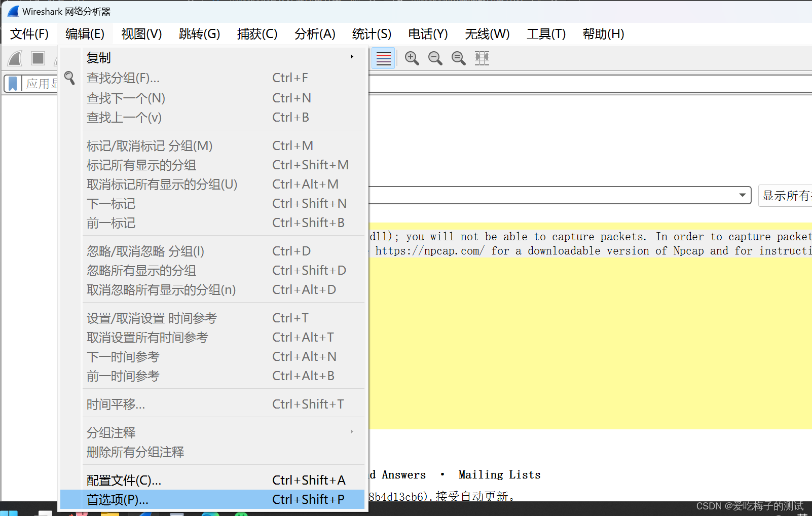Open the 跳转(G) menu

[199, 34]
